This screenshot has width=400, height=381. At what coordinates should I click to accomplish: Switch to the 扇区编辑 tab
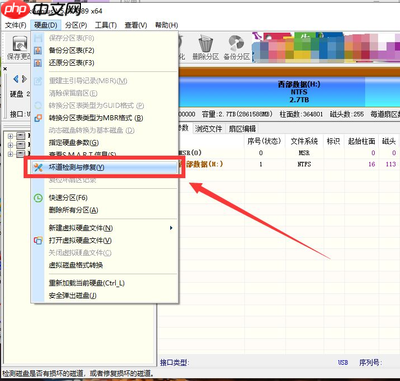click(x=242, y=128)
